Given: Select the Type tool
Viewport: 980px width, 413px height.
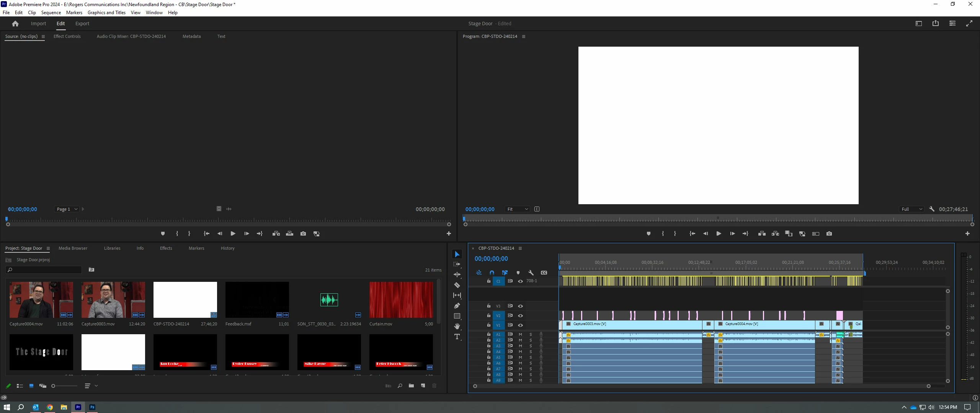Looking at the screenshot, I should (457, 337).
